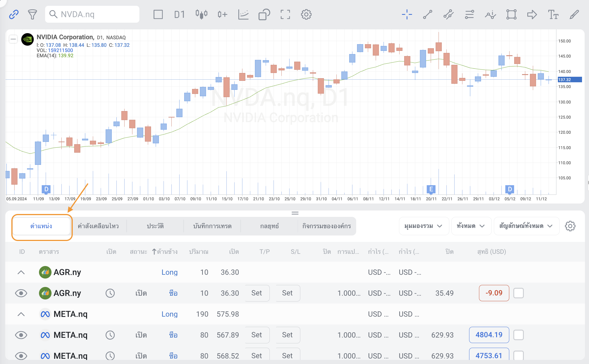589x364 pixels.
Task: Close META.nq position showing 4804.19
Action: [x=489, y=335]
